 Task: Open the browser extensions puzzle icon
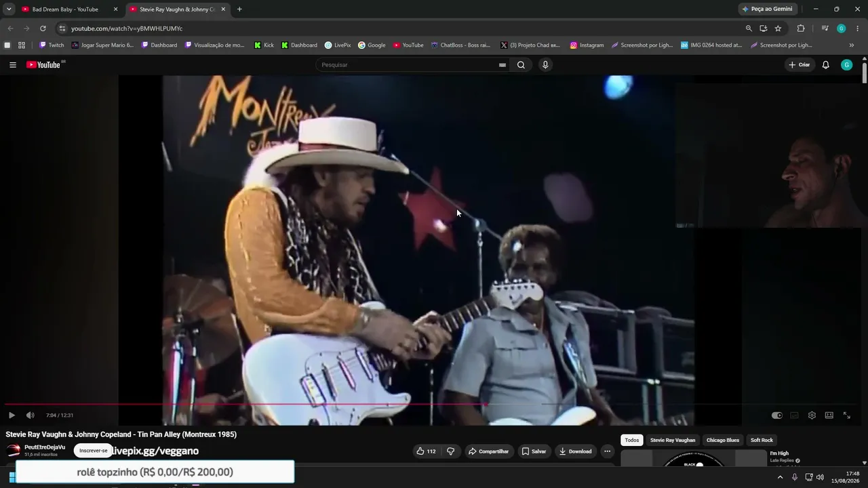pyautogui.click(x=801, y=28)
